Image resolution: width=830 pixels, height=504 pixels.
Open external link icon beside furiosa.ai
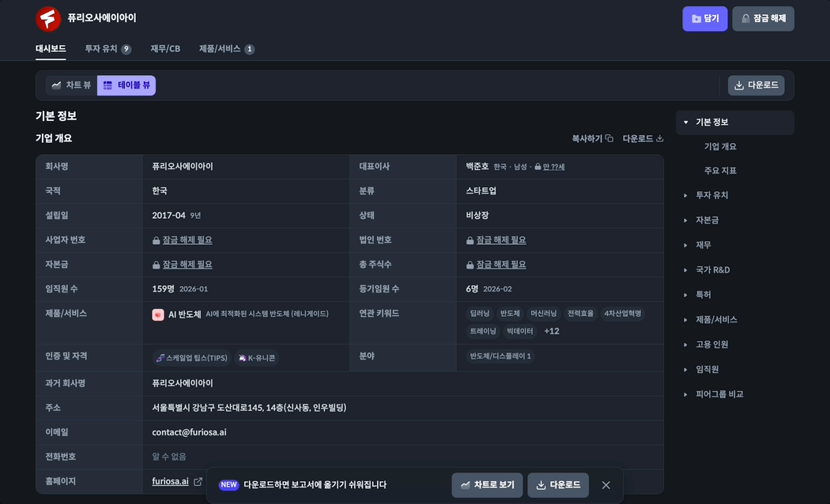pyautogui.click(x=198, y=482)
